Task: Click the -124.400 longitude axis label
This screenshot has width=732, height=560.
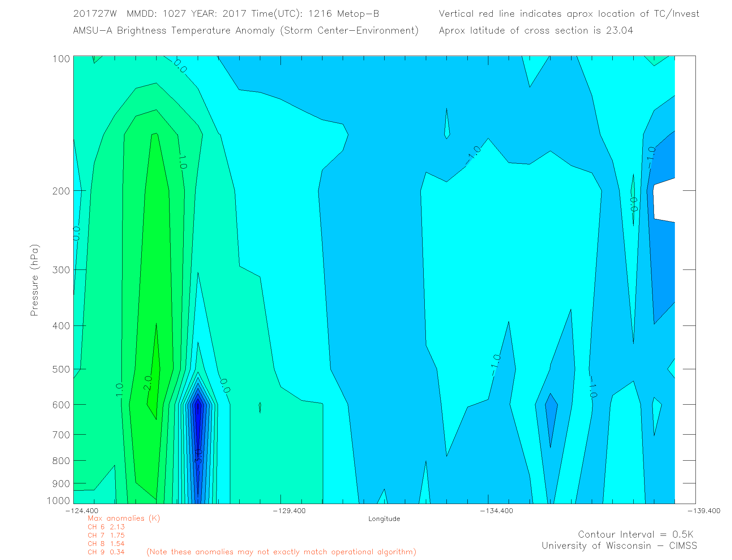Action: point(82,511)
